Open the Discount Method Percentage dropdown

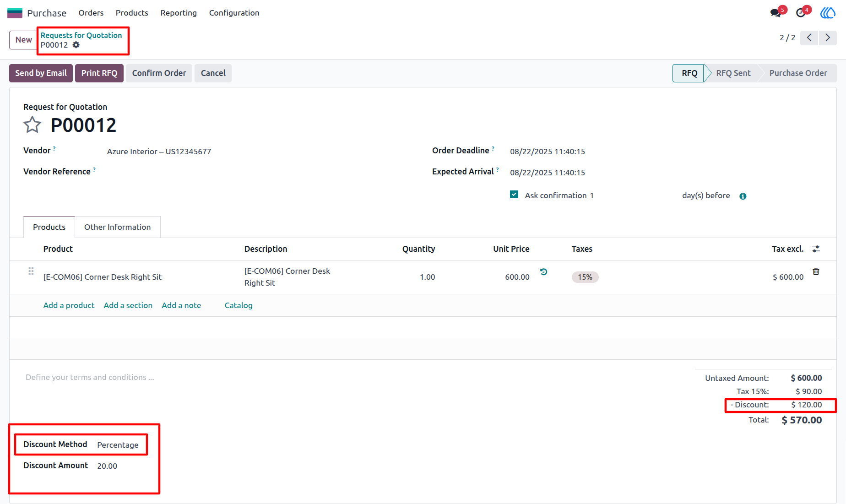[118, 445]
